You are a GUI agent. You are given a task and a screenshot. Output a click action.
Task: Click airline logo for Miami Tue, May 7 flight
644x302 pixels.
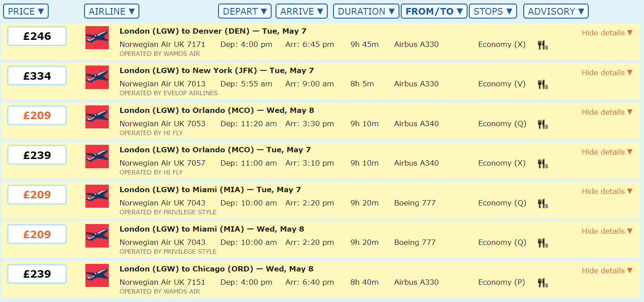point(97,196)
